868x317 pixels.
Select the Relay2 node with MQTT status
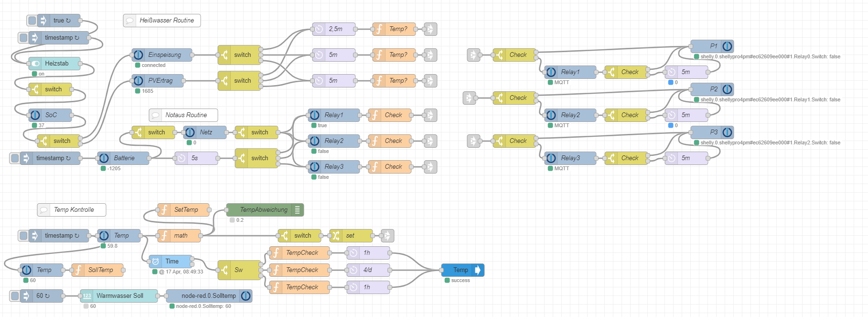[570, 115]
